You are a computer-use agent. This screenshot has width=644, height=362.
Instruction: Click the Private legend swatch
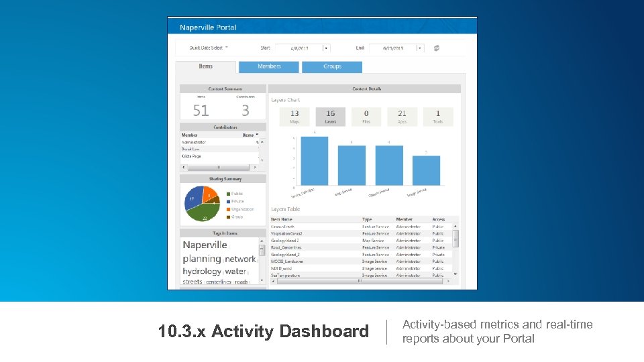click(228, 202)
